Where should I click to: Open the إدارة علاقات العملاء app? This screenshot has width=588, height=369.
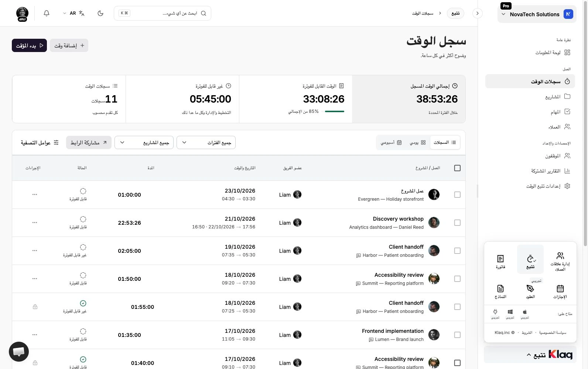coord(560,262)
